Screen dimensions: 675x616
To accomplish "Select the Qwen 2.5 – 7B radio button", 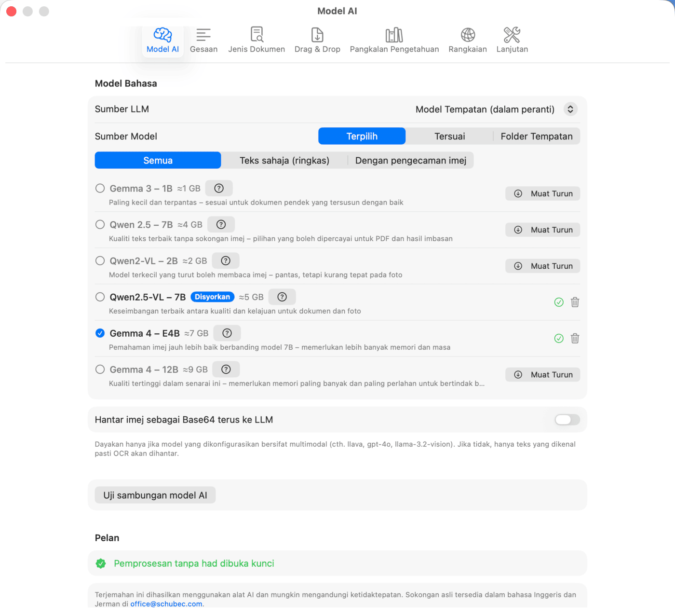I will [x=100, y=224].
